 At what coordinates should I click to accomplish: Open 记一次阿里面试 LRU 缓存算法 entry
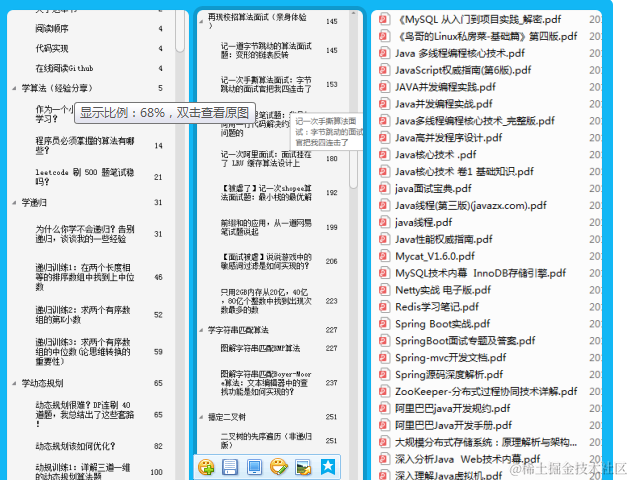266,159
